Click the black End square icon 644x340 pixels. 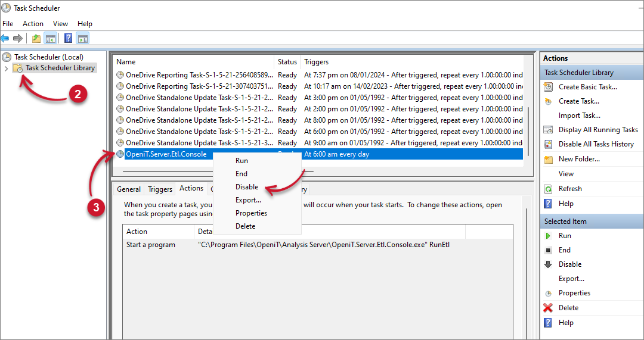(548, 250)
